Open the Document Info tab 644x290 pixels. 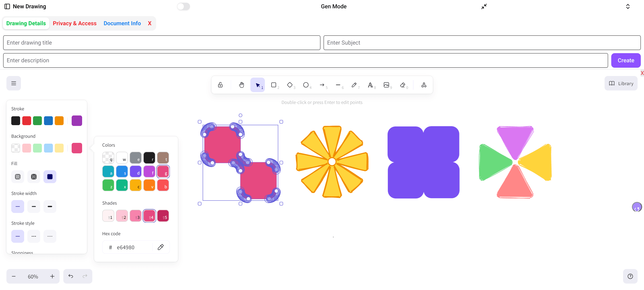122,23
